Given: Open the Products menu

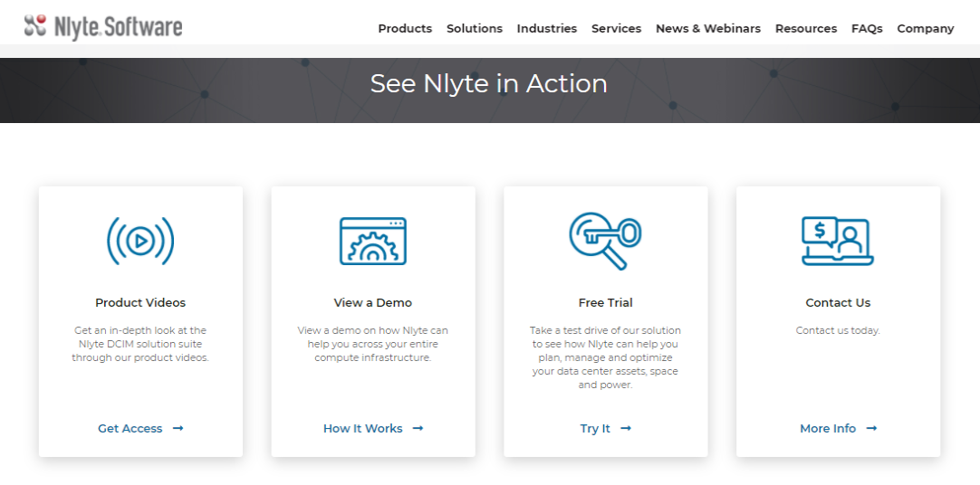Looking at the screenshot, I should [405, 29].
